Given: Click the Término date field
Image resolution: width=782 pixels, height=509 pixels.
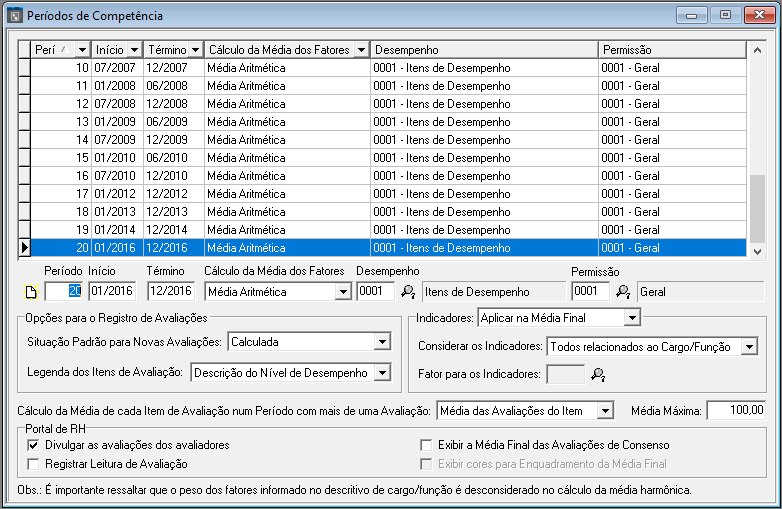Looking at the screenshot, I should pyautogui.click(x=170, y=292).
